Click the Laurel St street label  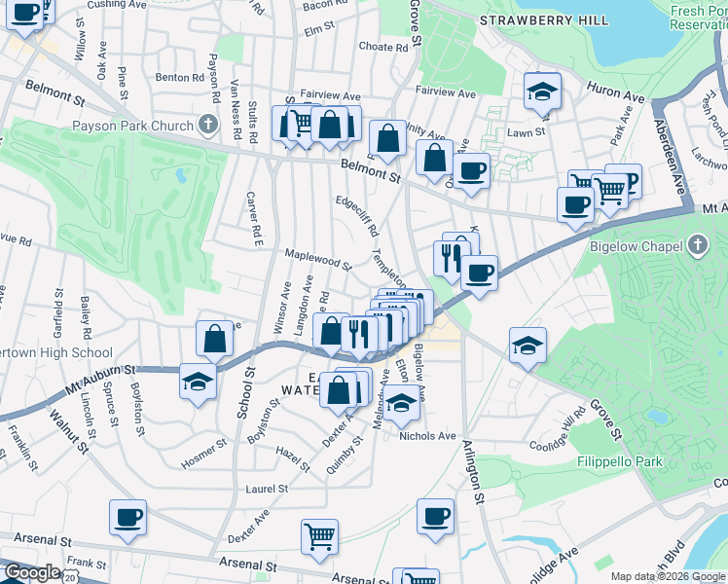click(267, 489)
